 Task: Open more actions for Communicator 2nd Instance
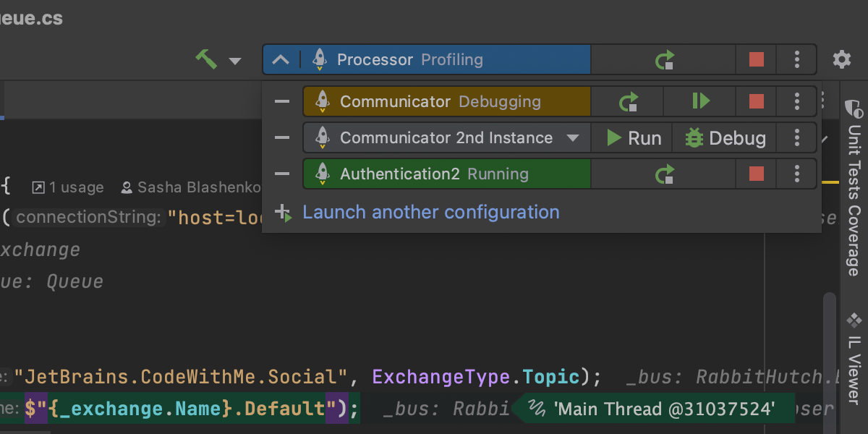(796, 137)
